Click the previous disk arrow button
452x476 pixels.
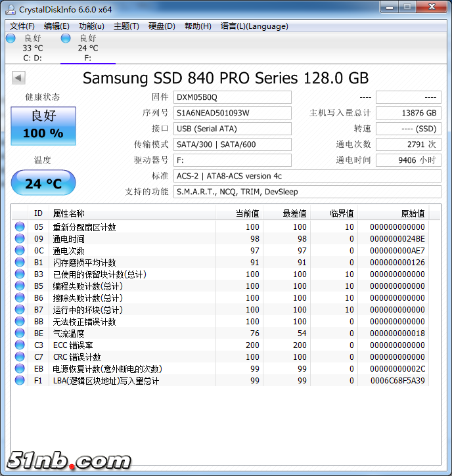(x=18, y=78)
